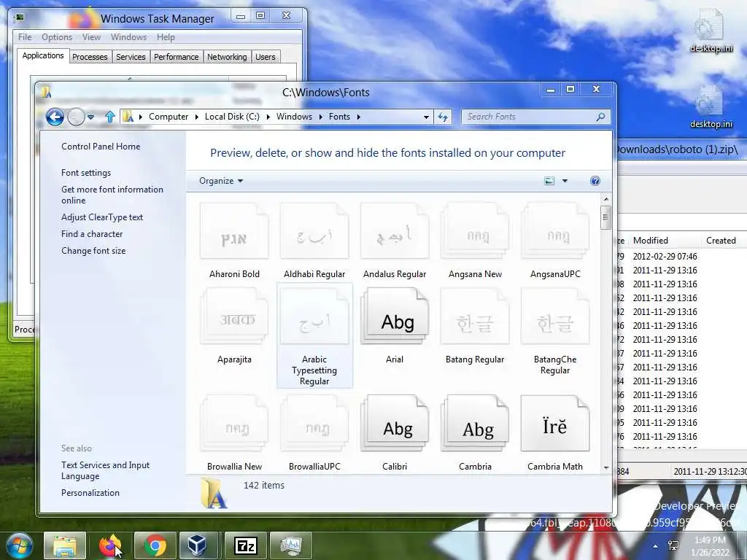Screen dimensions: 747x560
Task: Expand the Fonts breadcrumb arrow
Action: [358, 117]
